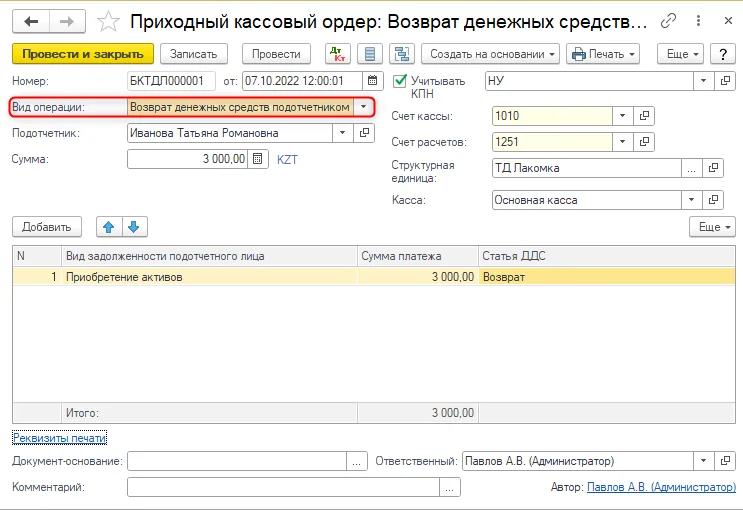The width and height of the screenshot is (743, 510).
Task: Open the Реквизиты печати link
Action: [59, 438]
